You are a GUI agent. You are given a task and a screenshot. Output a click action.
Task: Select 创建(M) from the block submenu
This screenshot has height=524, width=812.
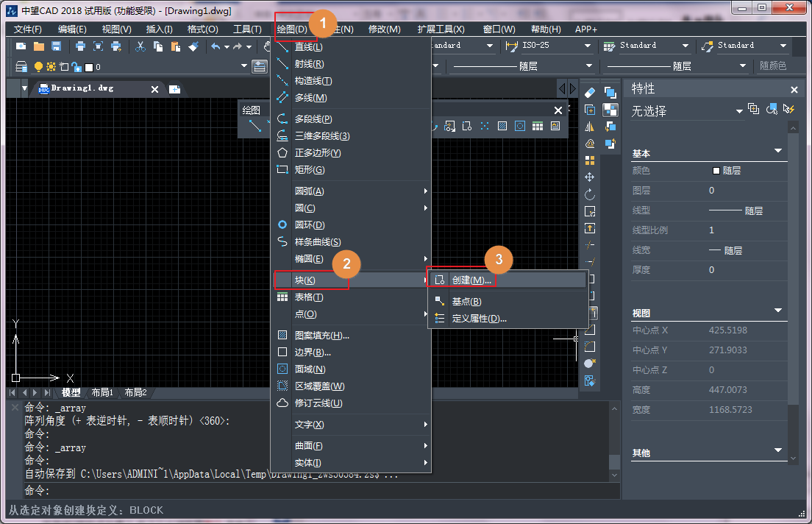(x=471, y=279)
